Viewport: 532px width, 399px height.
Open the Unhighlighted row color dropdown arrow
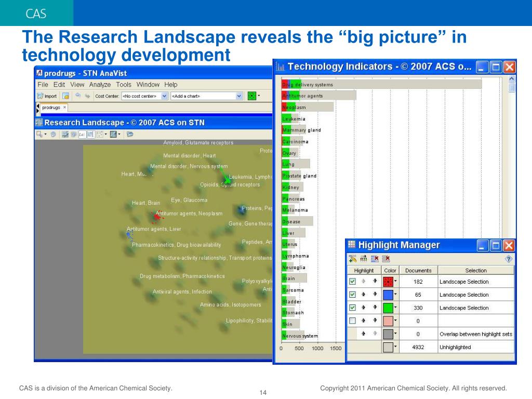[x=395, y=347]
